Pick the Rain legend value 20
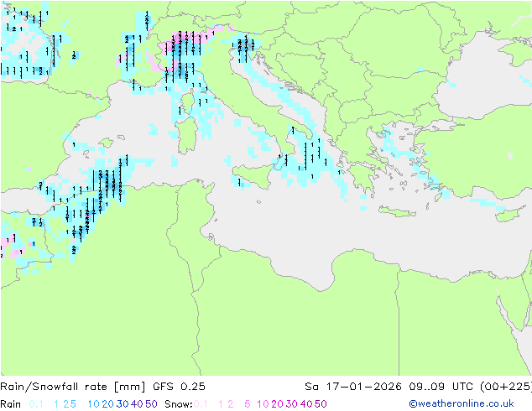Viewport: 532px width, 411px height. click(107, 404)
